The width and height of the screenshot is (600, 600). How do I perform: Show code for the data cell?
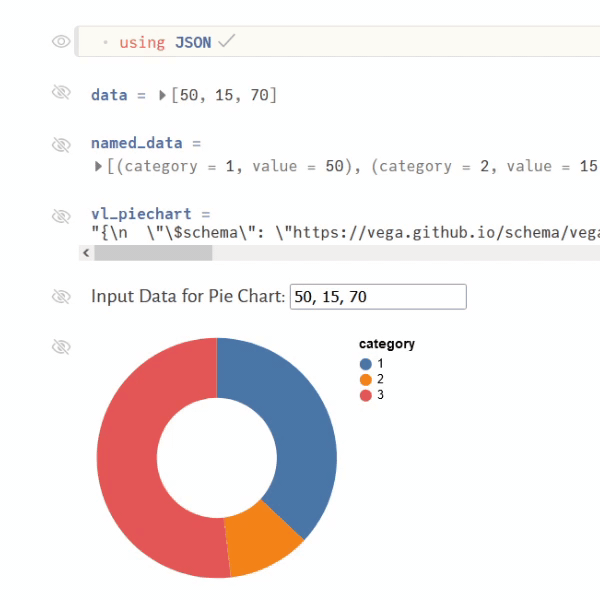(x=61, y=92)
